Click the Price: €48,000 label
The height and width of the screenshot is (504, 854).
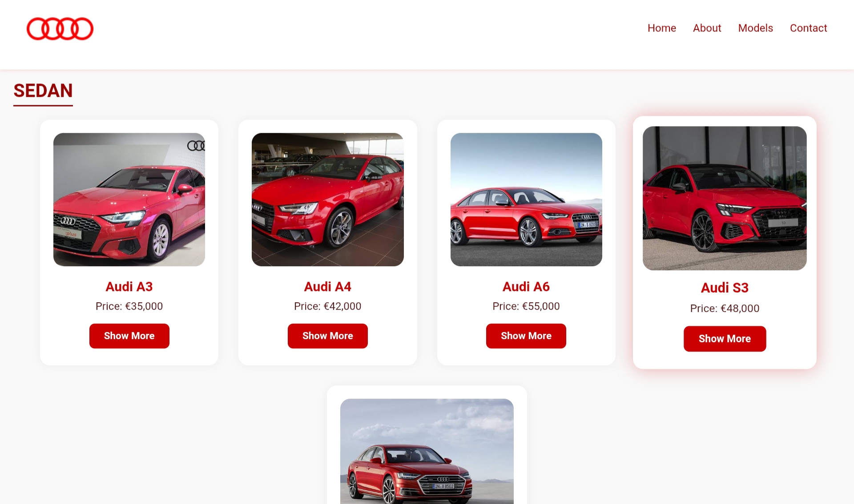725,308
